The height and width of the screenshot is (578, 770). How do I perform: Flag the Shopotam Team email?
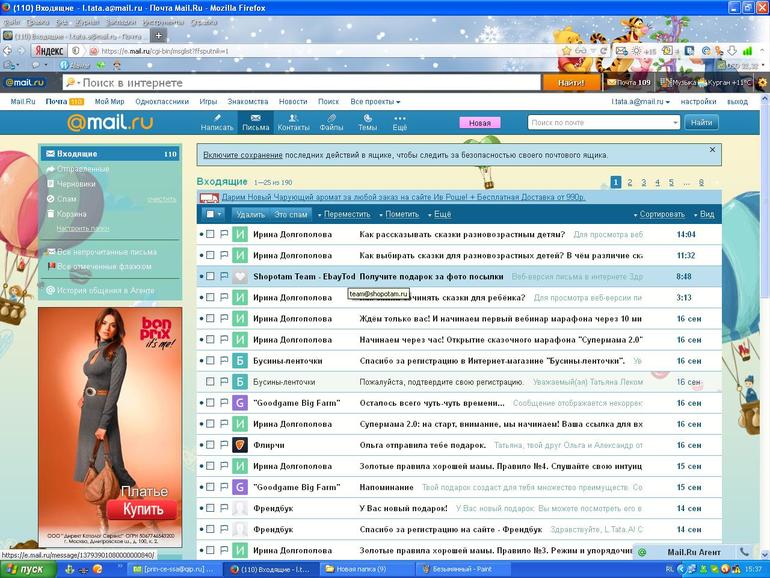coord(224,276)
